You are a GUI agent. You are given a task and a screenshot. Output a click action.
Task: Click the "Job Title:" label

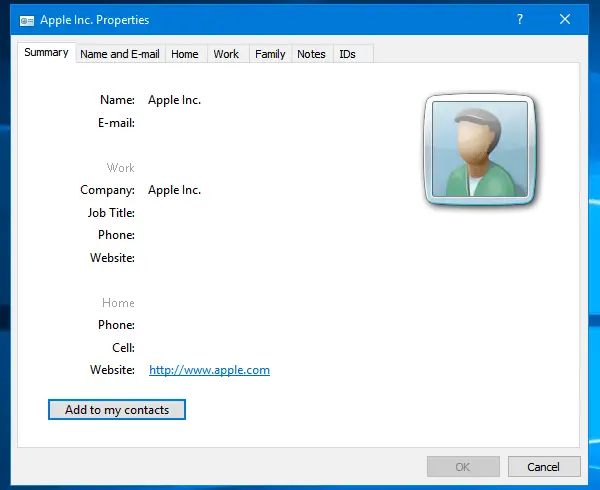tap(111, 213)
